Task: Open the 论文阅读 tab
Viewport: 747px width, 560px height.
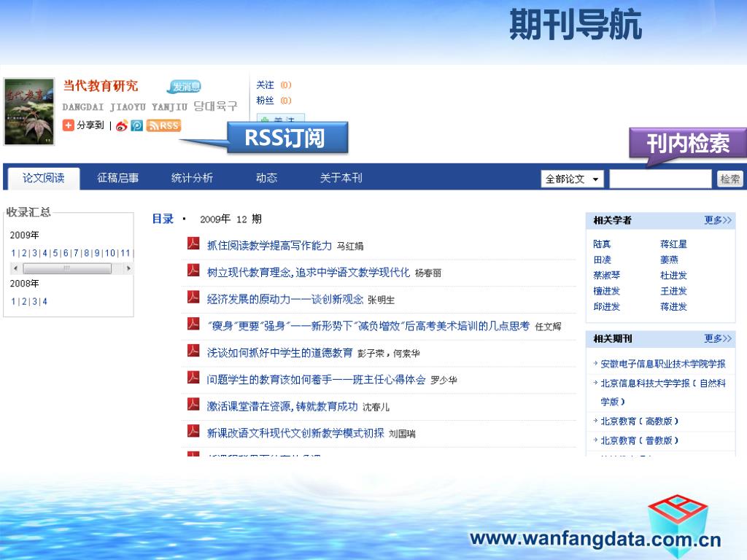Action: coord(44,178)
